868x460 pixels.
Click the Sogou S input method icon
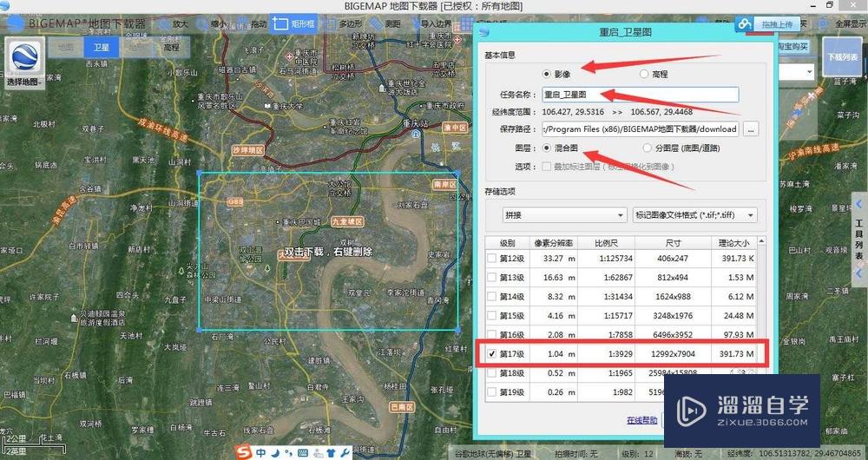click(244, 452)
